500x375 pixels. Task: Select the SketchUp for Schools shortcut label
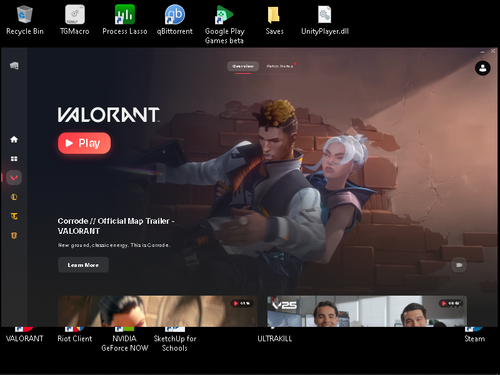pyautogui.click(x=175, y=343)
